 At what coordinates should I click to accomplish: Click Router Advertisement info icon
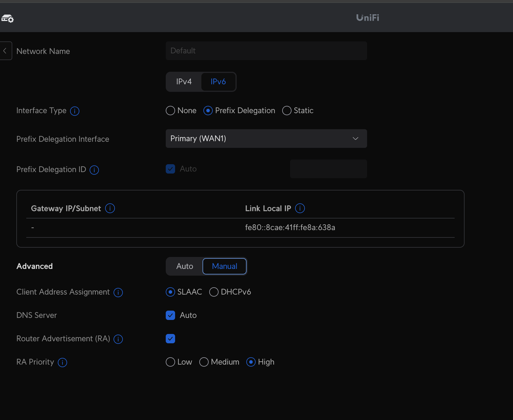tap(118, 339)
